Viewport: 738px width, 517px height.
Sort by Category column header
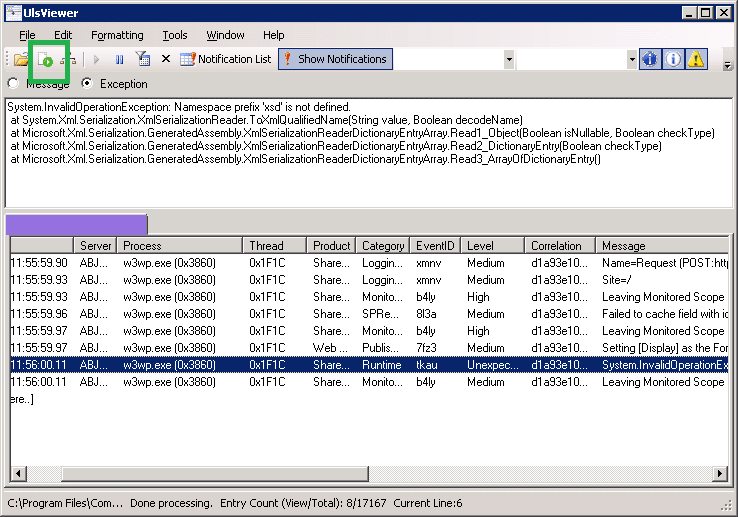click(x=383, y=246)
